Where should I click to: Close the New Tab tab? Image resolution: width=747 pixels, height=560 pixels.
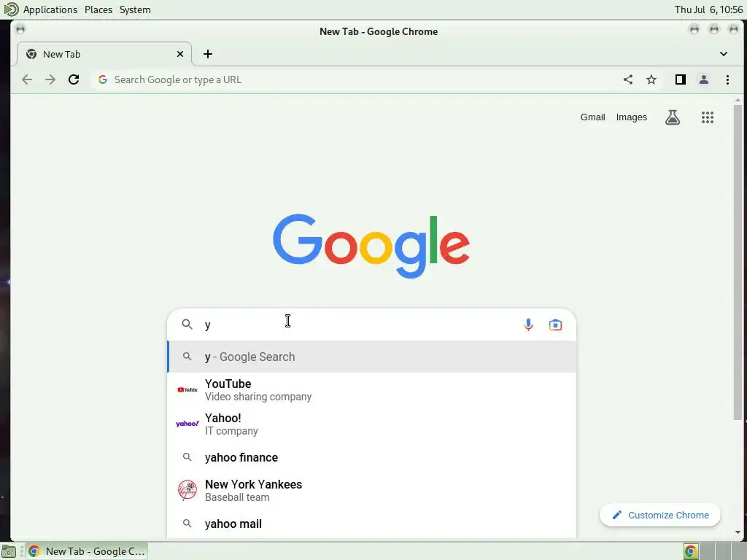coord(180,54)
